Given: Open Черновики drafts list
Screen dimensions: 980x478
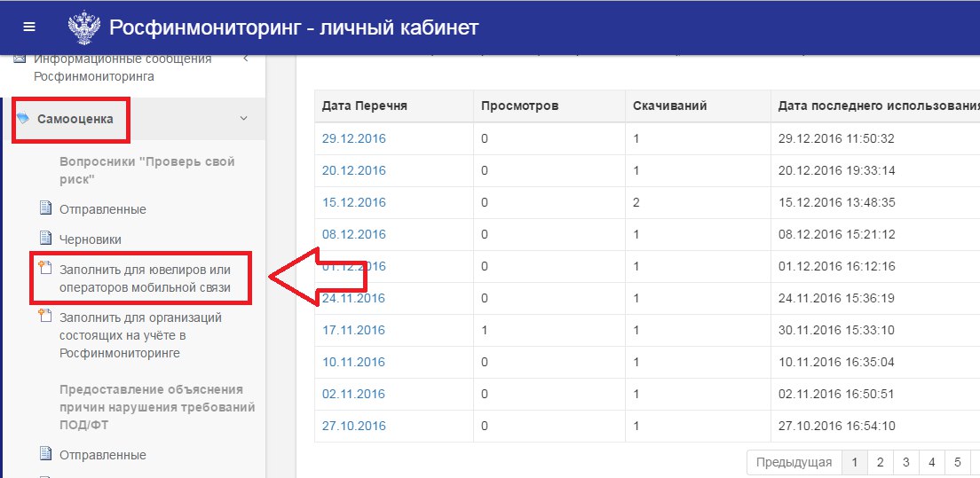Looking at the screenshot, I should pyautogui.click(x=91, y=239).
